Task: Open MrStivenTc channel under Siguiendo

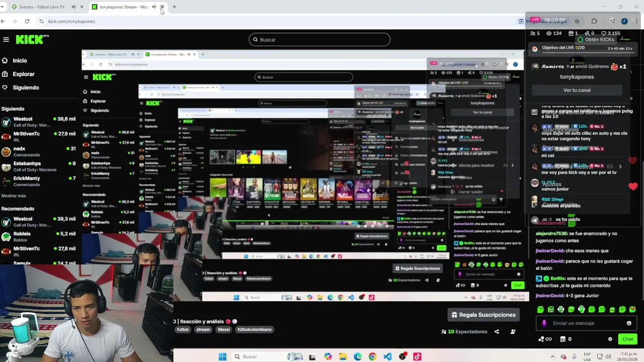Action: [x=38, y=136]
